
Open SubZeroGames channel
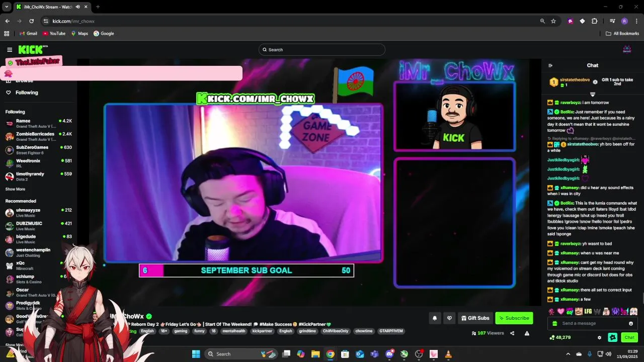point(39,150)
